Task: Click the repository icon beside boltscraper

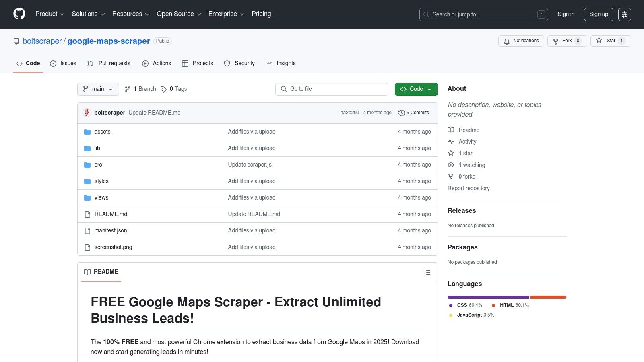Action: (x=16, y=41)
